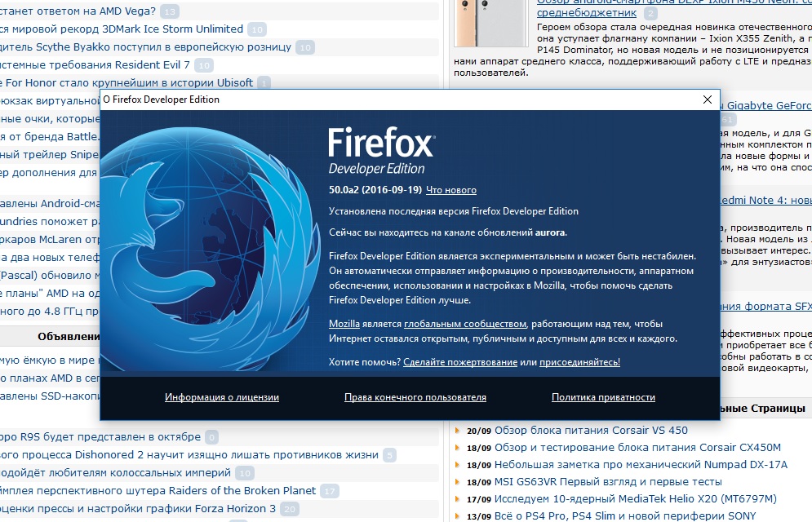The image size is (812, 522).
Task: Open the PS4 Pro, PS4 Slim article
Action: click(625, 515)
